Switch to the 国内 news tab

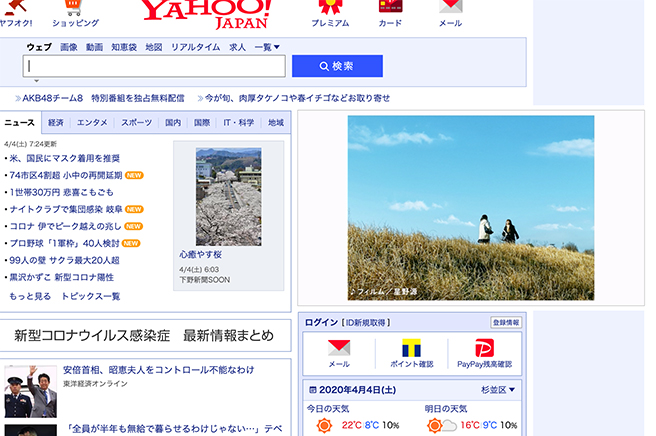[x=173, y=123]
